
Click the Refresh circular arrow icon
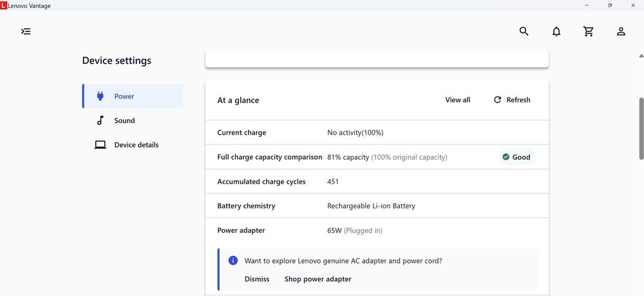pos(497,100)
